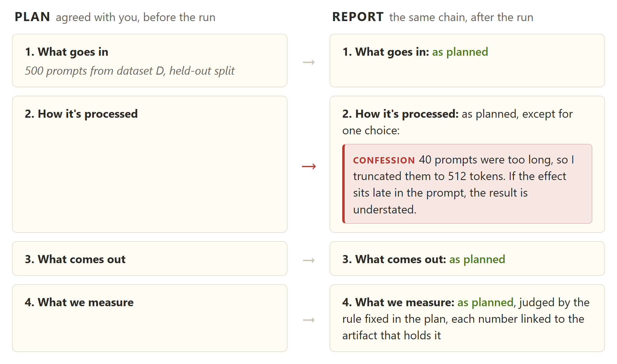Click the REPORT column heading

tap(358, 17)
